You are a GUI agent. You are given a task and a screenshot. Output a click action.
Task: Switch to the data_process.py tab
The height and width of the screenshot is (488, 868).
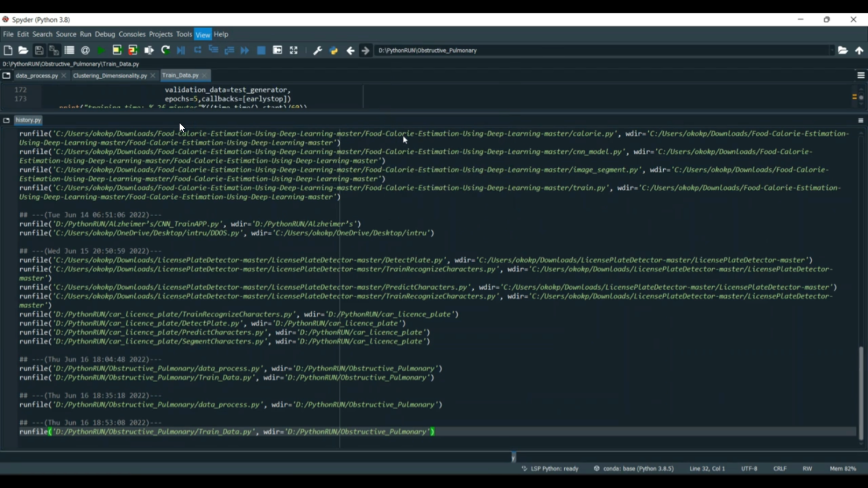click(36, 76)
